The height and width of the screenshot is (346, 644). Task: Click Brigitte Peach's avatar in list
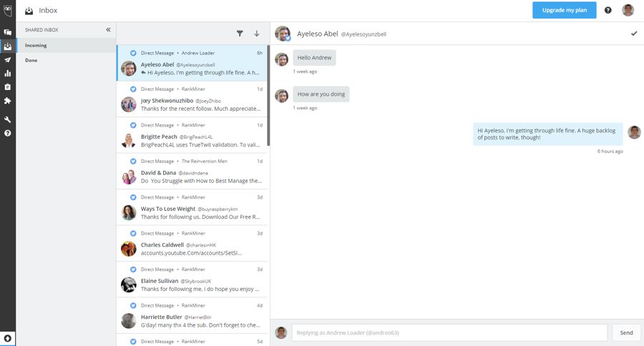click(129, 140)
